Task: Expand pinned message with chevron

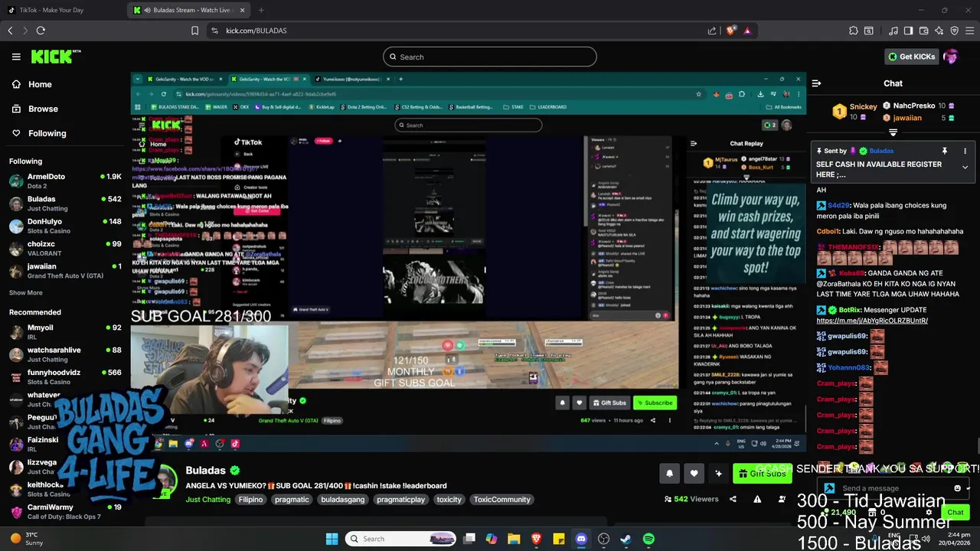Action: [965, 167]
